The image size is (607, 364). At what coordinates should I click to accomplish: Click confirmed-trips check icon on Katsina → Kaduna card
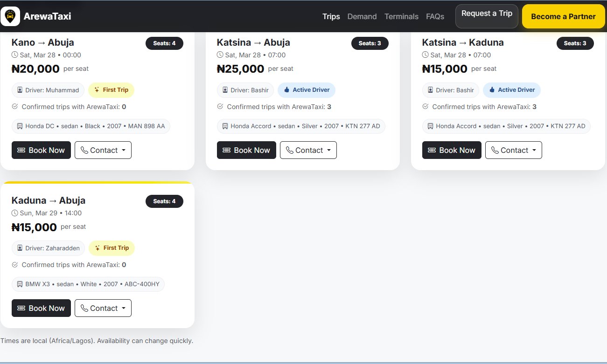[x=426, y=107]
